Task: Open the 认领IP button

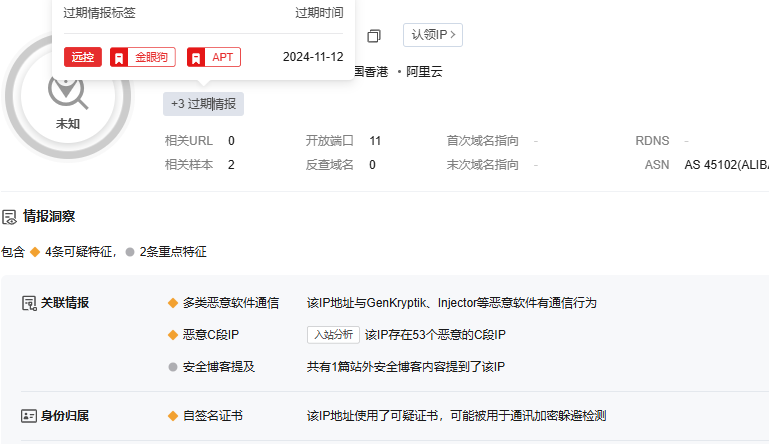Action: click(432, 35)
